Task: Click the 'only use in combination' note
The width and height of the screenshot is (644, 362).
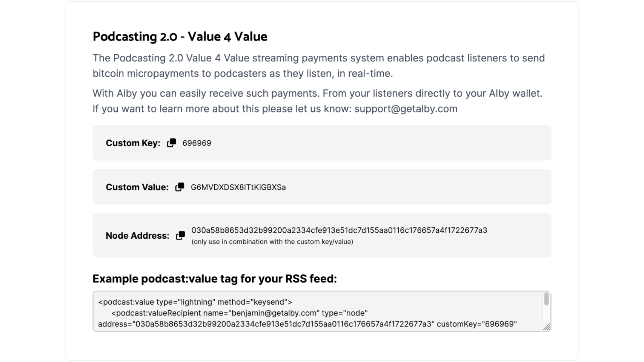Action: [272, 242]
